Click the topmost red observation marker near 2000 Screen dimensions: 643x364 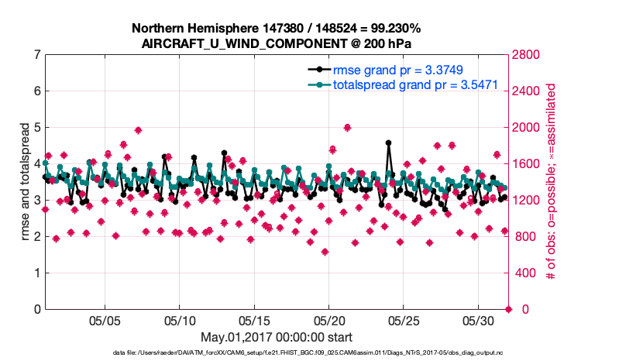(347, 128)
